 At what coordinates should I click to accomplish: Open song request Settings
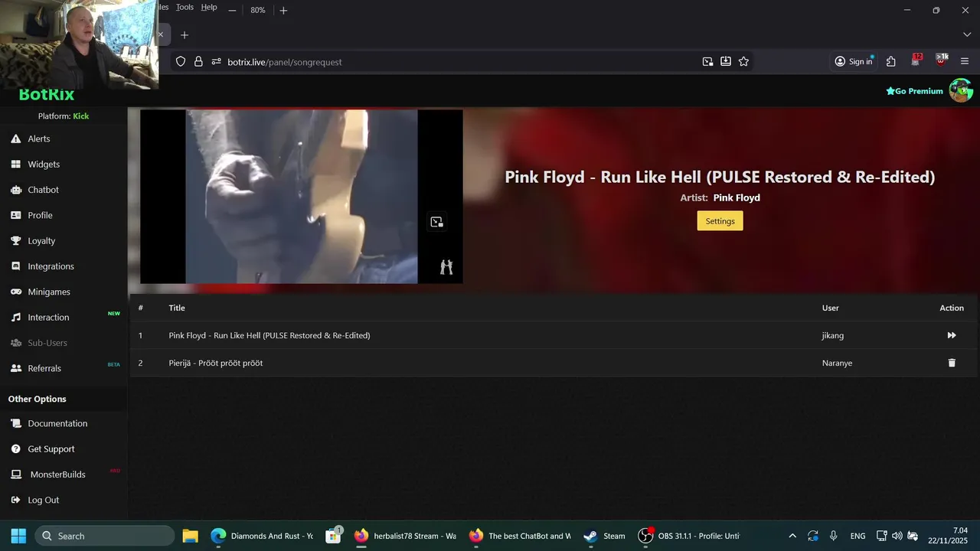(720, 221)
